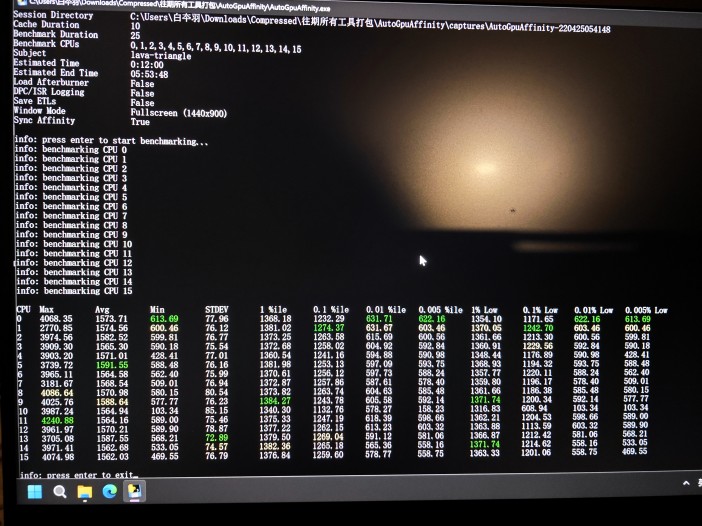This screenshot has height=526, width=702.
Task: Select the AutoGpuAffinity console taskbar icon
Action: (134, 491)
